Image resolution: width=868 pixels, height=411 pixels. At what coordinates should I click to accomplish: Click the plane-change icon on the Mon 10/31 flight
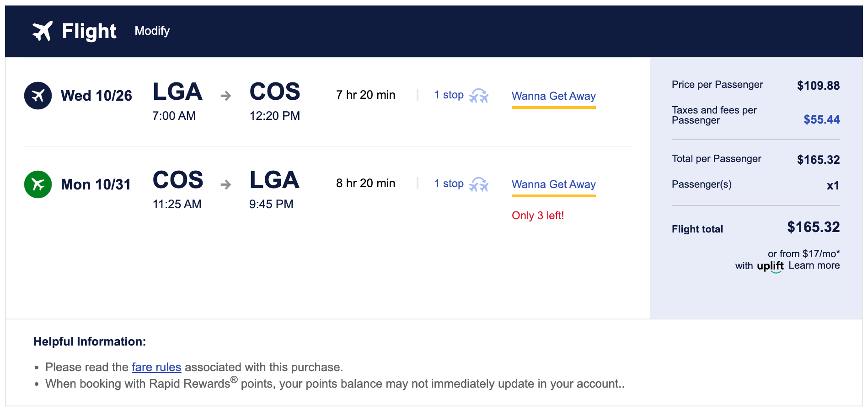pos(479,184)
